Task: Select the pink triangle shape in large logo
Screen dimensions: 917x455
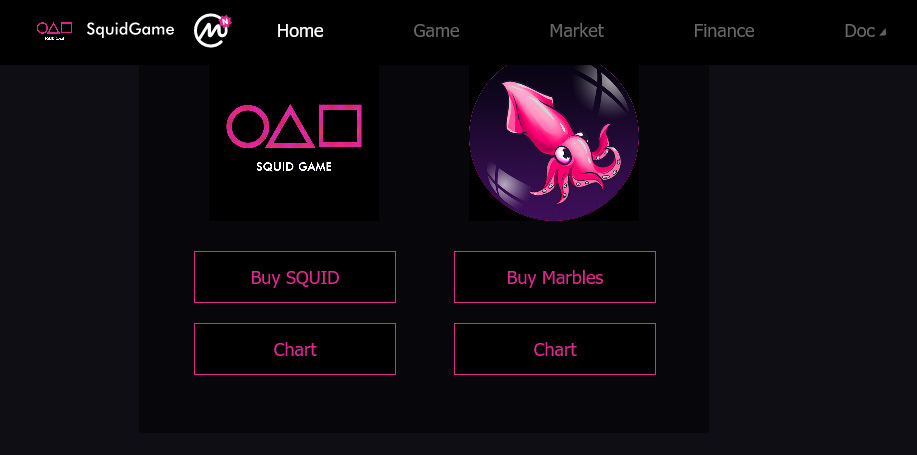Action: 291,127
